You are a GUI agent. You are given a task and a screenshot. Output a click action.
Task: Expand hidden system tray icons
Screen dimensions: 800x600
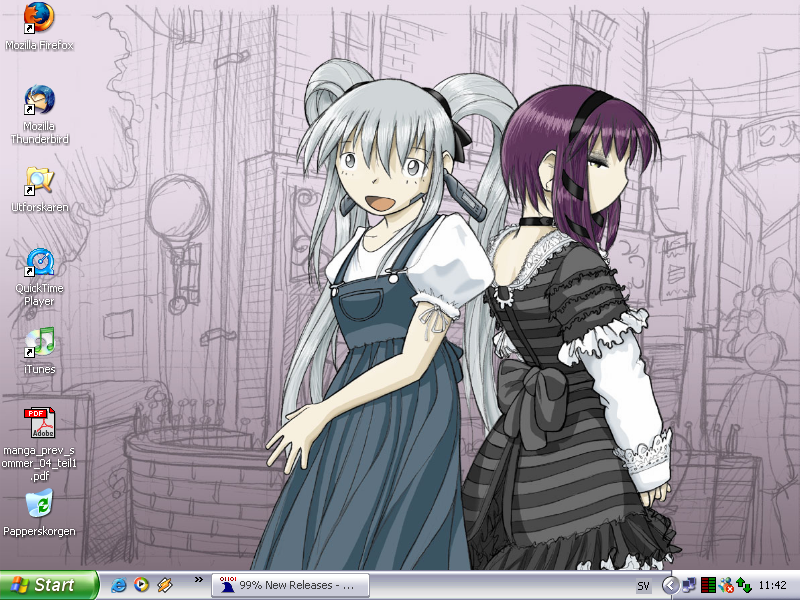tap(670, 585)
